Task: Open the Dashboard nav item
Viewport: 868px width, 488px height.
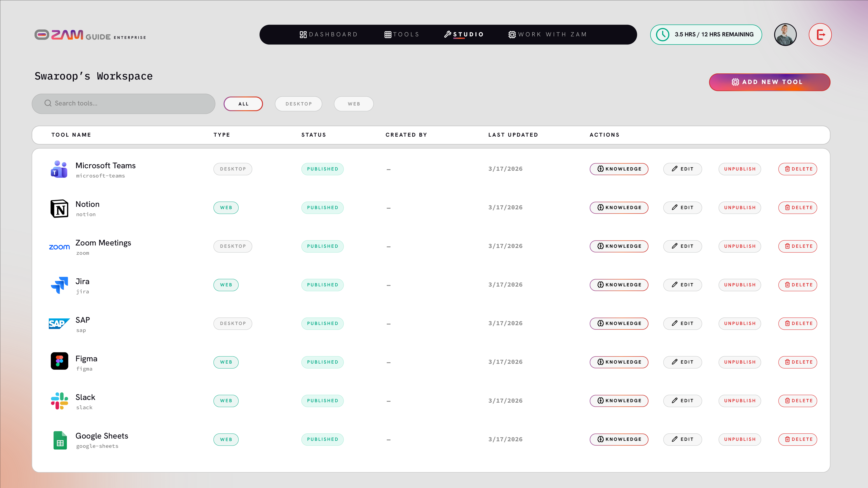Action: pyautogui.click(x=329, y=34)
